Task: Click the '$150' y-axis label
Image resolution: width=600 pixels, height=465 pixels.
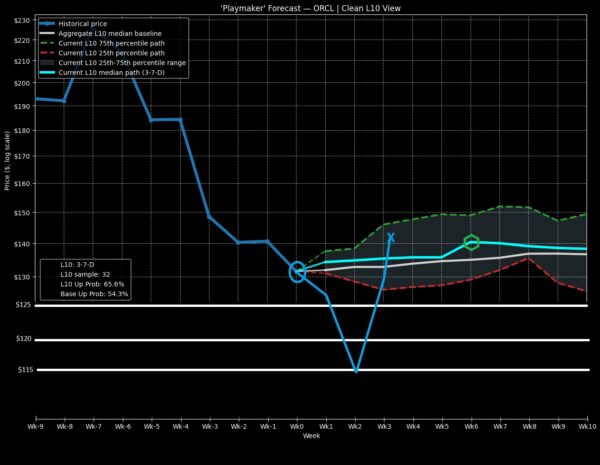Action: coord(22,213)
